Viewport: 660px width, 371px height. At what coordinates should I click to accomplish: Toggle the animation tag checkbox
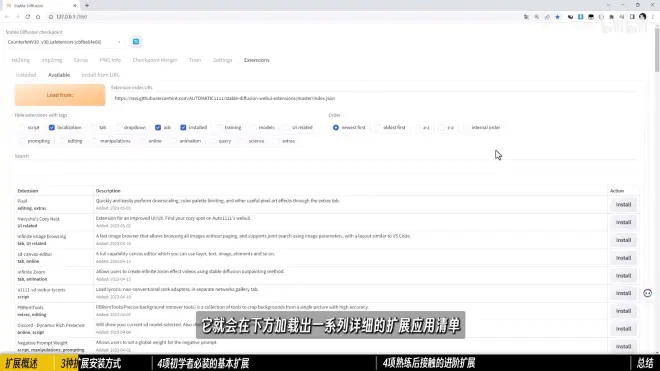pyautogui.click(x=174, y=141)
